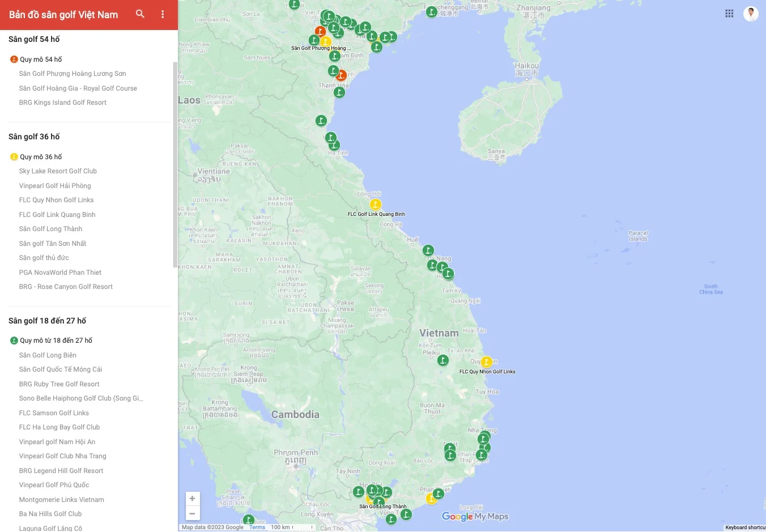This screenshot has height=532, width=766.
Task: Open the search icon in map header
Action: (140, 14)
